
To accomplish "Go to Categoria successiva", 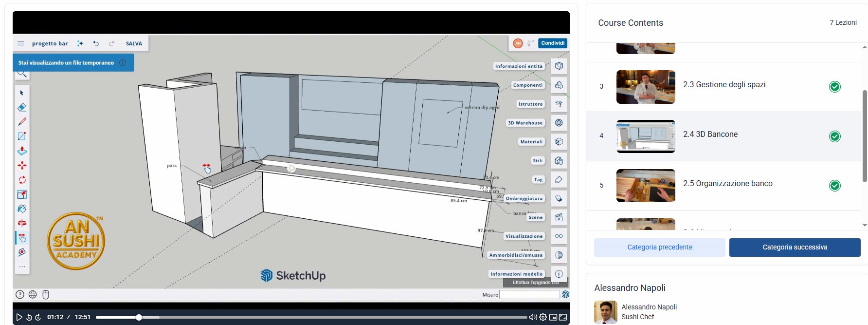I will point(795,248).
